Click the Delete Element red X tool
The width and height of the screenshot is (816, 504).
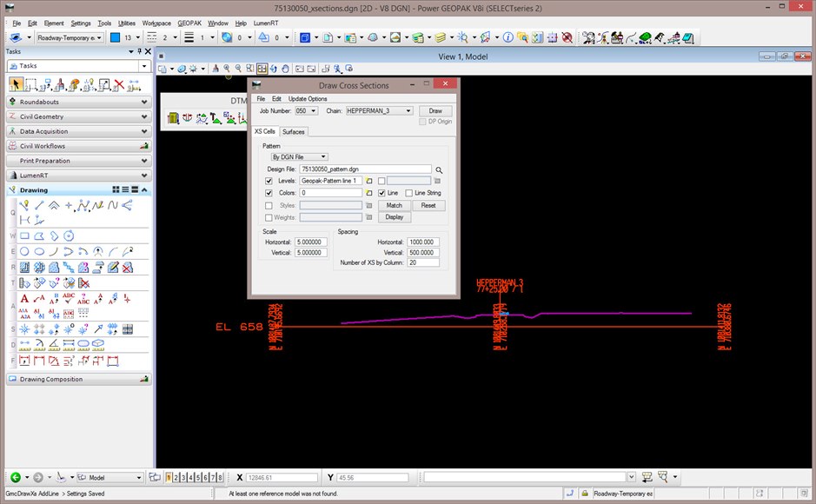pos(118,84)
